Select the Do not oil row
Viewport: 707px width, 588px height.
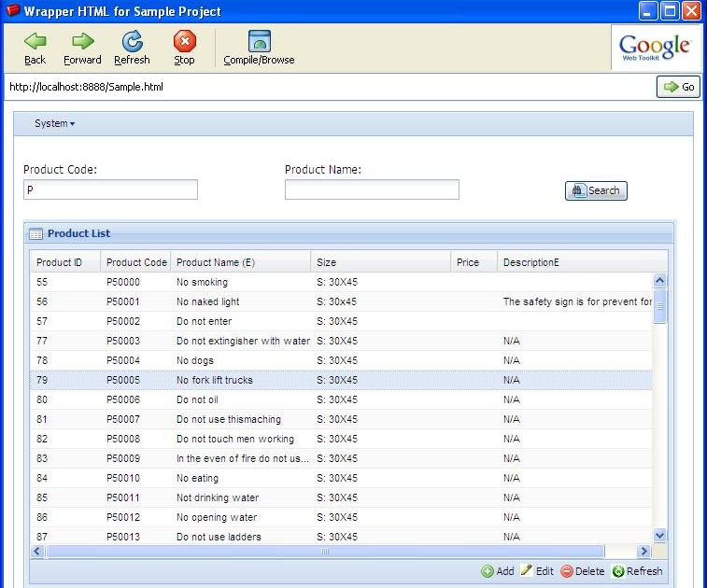[341, 399]
